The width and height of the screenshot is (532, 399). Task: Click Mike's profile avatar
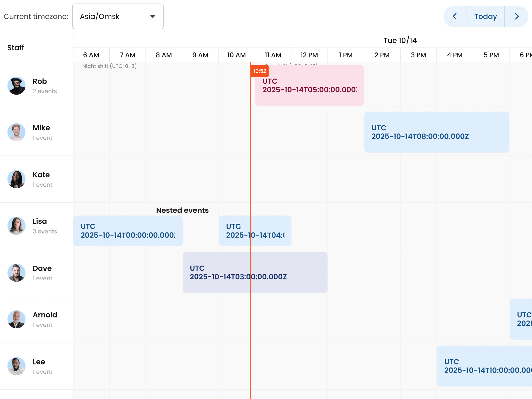point(16,132)
